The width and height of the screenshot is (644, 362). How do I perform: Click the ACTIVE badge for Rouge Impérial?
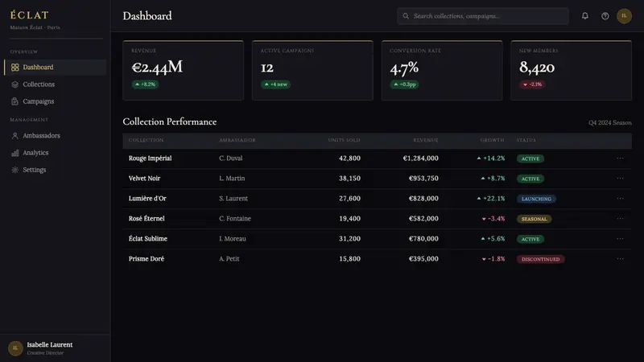(x=530, y=158)
